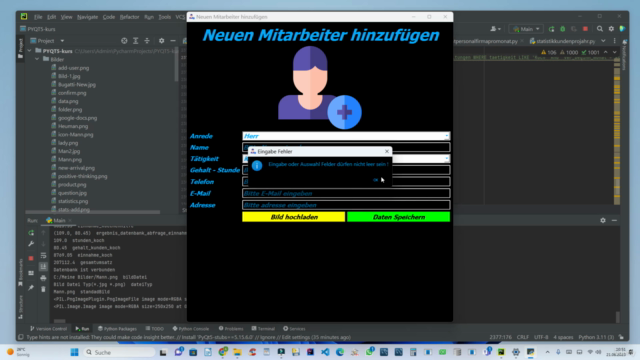Click Windows Start button on taskbar
The width and height of the screenshot is (640, 360).
point(74,352)
